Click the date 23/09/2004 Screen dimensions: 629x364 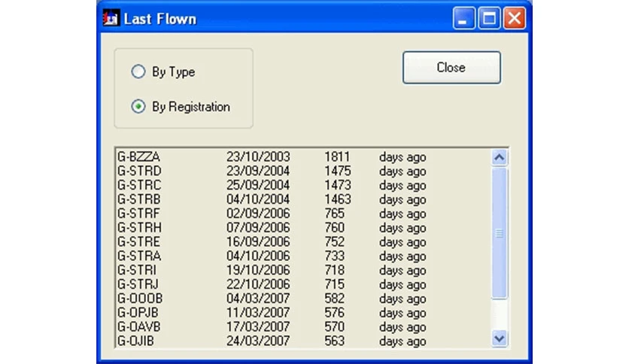pos(258,171)
